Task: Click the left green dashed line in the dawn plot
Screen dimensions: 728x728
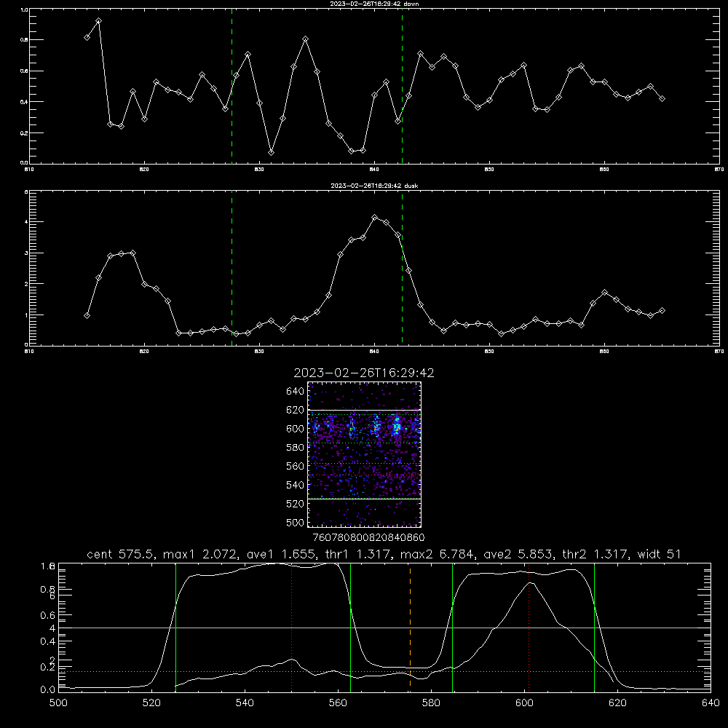Action: pyautogui.click(x=232, y=86)
